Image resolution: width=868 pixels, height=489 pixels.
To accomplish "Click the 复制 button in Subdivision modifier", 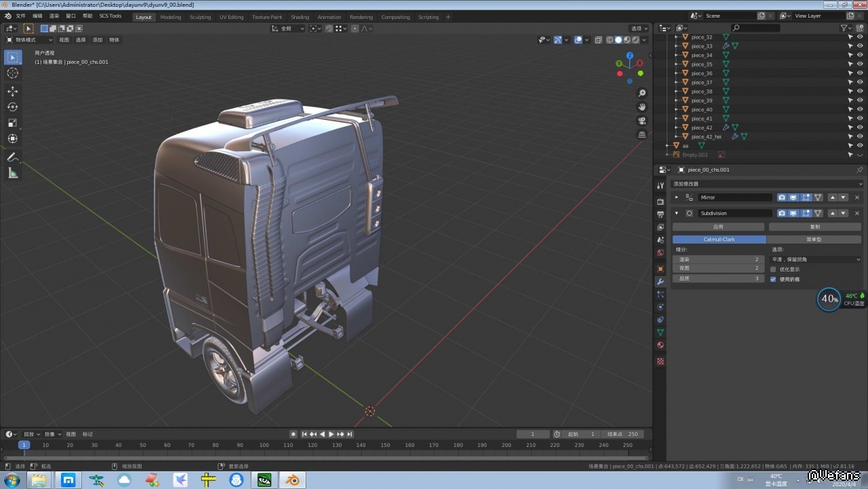I will pos(814,227).
